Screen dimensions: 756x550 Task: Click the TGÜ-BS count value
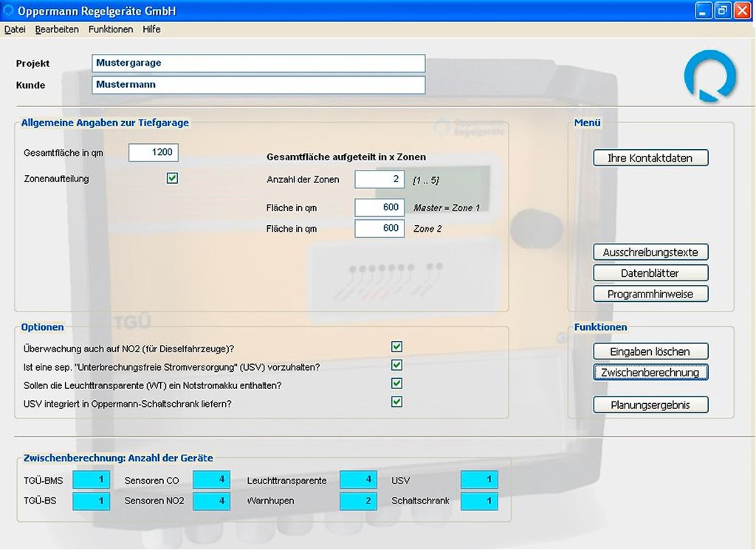[91, 501]
